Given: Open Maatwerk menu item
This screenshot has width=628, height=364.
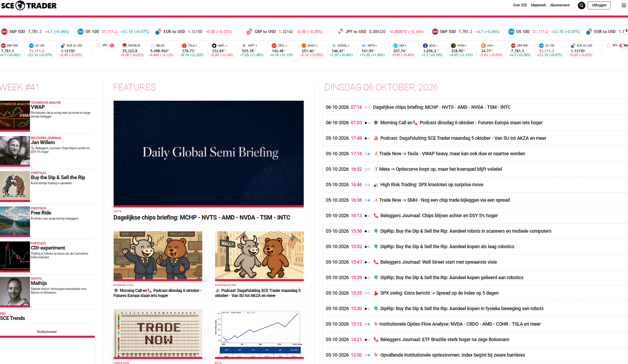Looking at the screenshot, I should [x=538, y=5].
